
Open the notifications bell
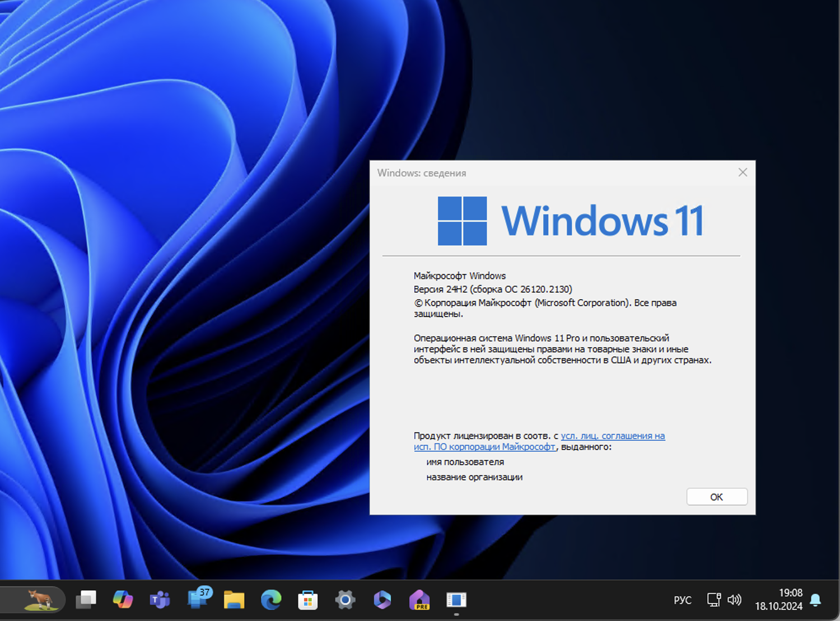point(816,599)
